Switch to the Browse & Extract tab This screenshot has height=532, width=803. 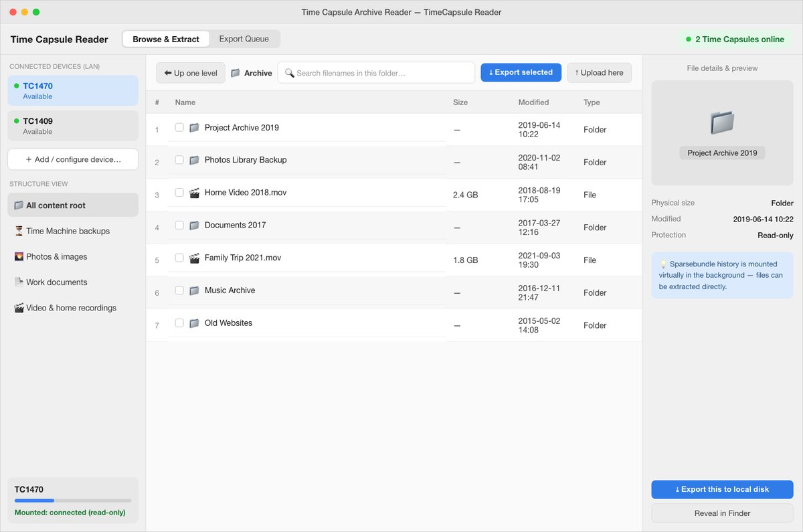point(166,39)
